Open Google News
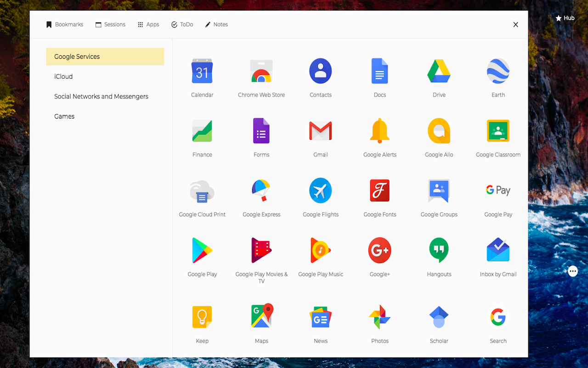This screenshot has width=588, height=368. point(321,317)
